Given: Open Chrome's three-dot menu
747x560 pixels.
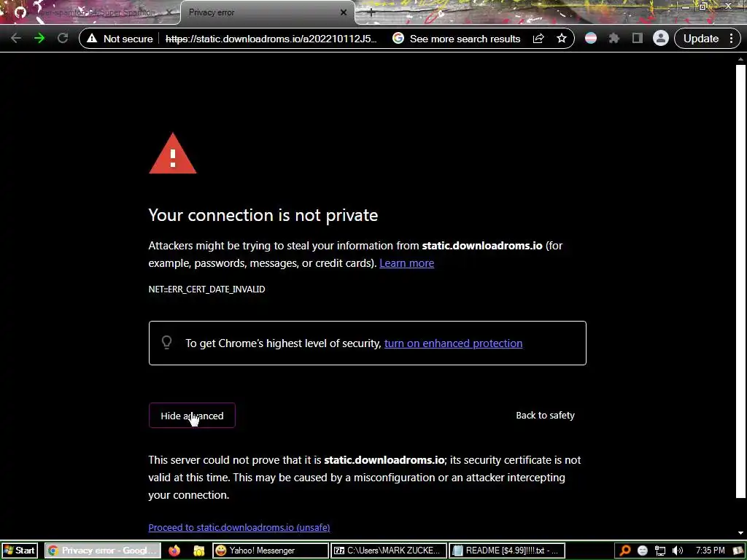Looking at the screenshot, I should [x=732, y=39].
